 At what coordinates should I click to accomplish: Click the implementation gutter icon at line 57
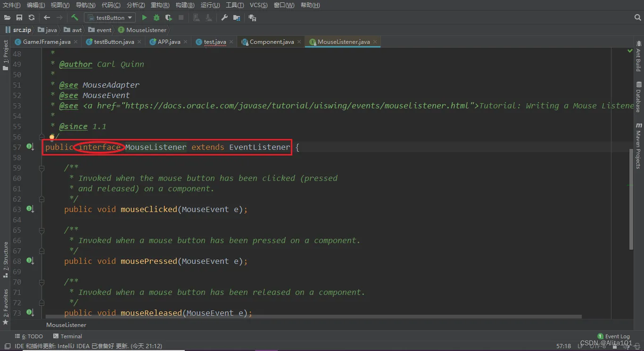pyautogui.click(x=30, y=147)
